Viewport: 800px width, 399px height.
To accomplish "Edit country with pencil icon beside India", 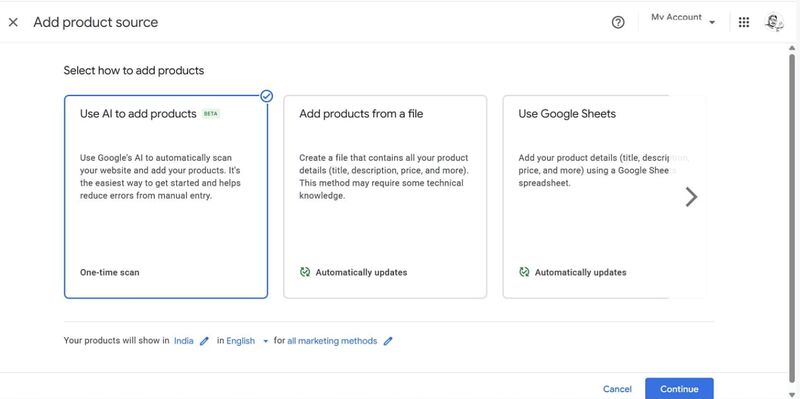I will 205,341.
